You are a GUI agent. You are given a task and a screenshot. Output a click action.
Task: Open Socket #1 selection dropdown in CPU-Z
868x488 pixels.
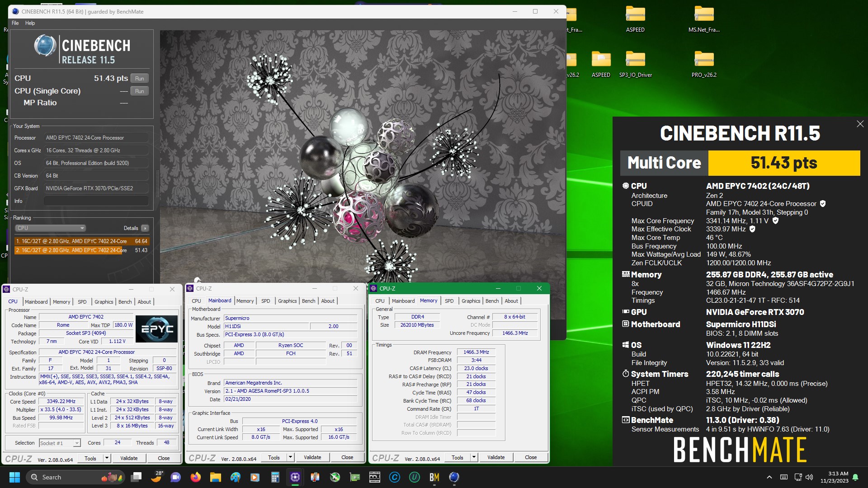click(x=60, y=443)
